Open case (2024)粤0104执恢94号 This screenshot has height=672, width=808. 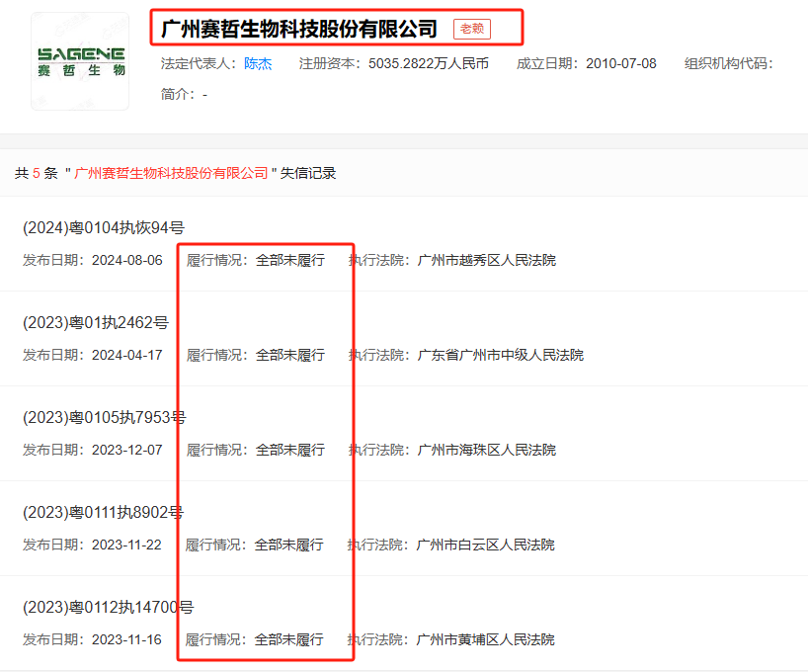pyautogui.click(x=104, y=228)
